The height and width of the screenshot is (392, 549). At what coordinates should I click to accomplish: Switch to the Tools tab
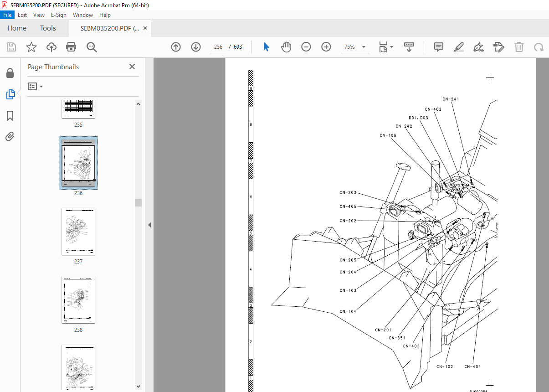point(48,28)
